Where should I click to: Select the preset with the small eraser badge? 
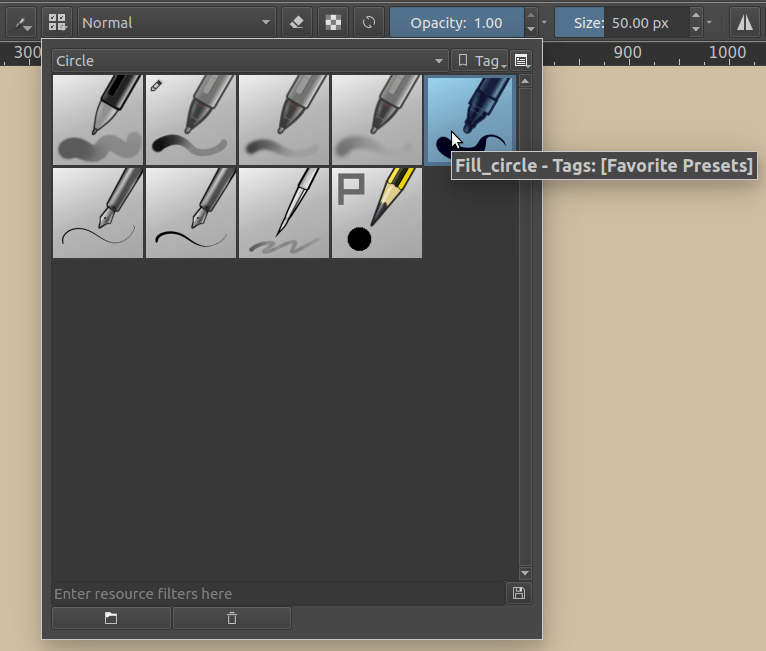coord(191,120)
